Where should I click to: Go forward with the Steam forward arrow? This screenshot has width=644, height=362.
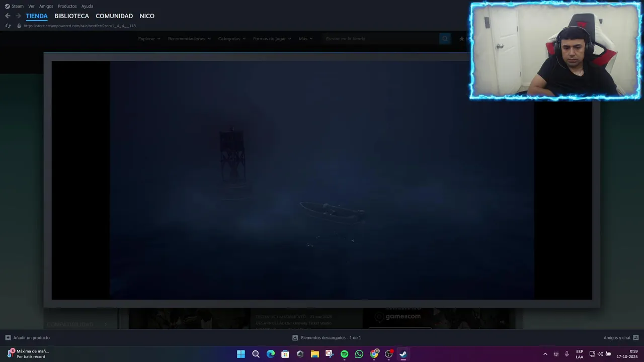(18, 16)
